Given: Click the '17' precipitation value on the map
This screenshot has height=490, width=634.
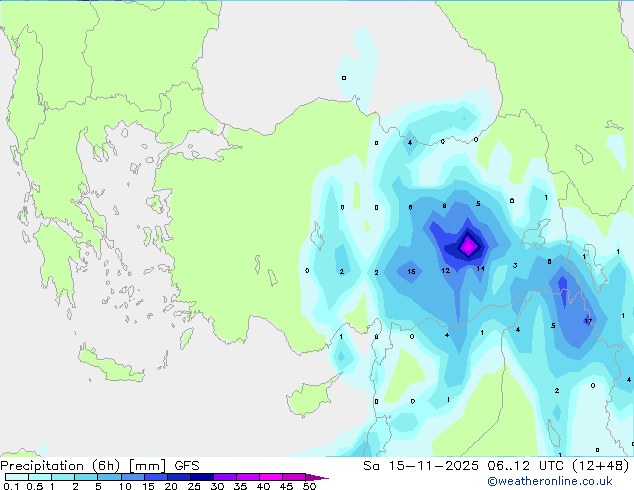Looking at the screenshot, I should 588,321.
